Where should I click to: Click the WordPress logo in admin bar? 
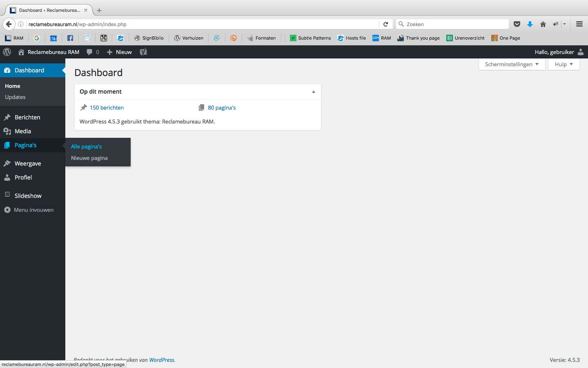click(x=7, y=52)
